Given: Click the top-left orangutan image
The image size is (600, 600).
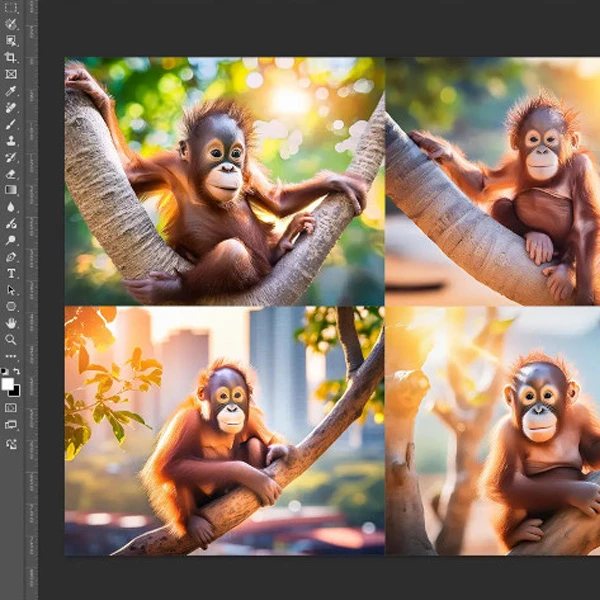Looking at the screenshot, I should (x=224, y=180).
